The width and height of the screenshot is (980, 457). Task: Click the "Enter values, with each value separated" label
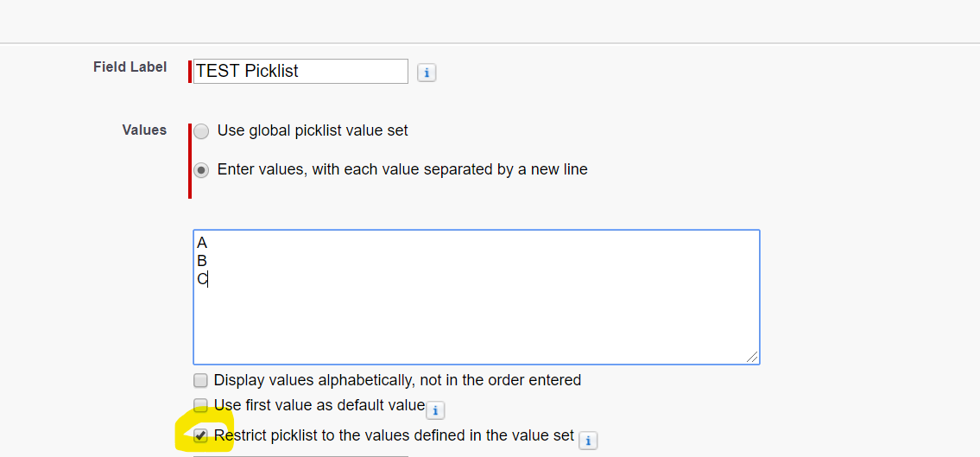click(x=402, y=170)
